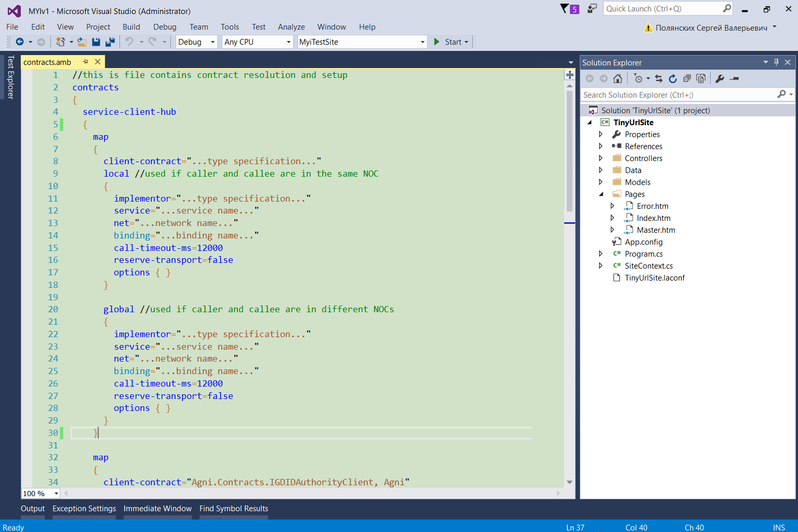The image size is (798, 532).
Task: Expand the Controllers folder
Action: [x=601, y=158]
